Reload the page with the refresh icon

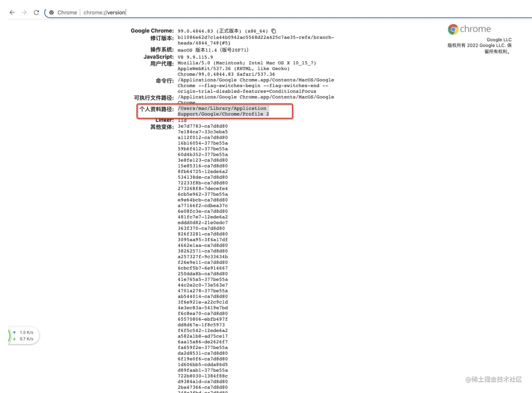pos(36,12)
